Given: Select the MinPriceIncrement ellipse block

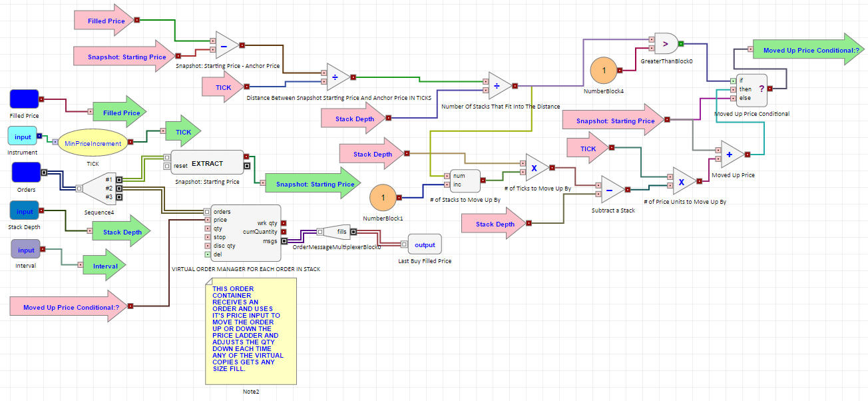Looking at the screenshot, I should click(93, 143).
